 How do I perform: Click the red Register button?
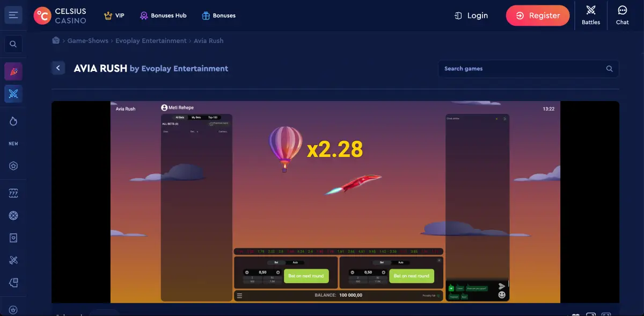pyautogui.click(x=538, y=16)
